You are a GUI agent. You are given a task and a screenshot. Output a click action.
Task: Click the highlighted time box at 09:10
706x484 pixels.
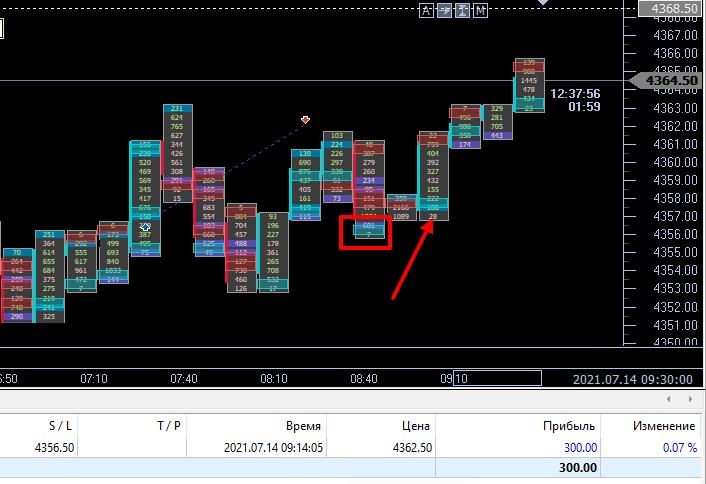tap(497, 378)
